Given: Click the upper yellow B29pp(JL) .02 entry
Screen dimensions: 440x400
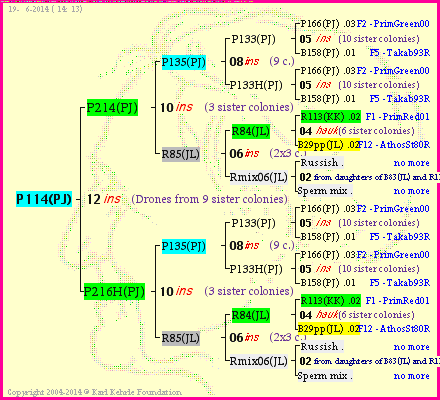Looking at the screenshot, I should tap(329, 145).
